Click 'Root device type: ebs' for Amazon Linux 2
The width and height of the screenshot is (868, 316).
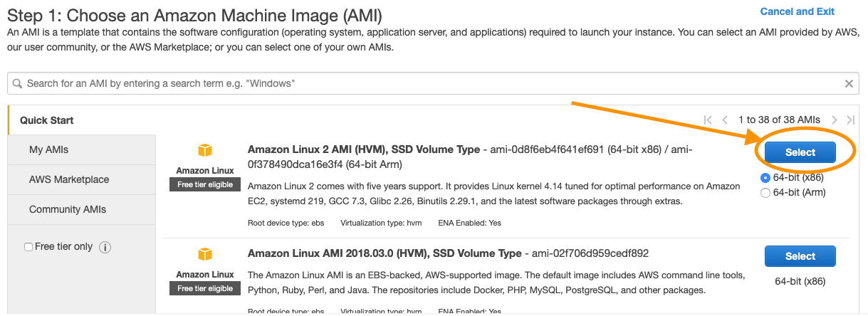coord(286,223)
